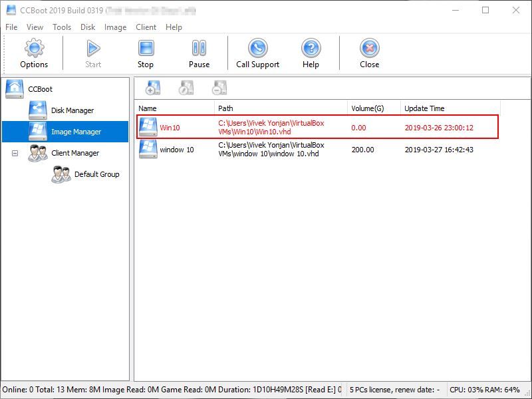Viewport: 532px width, 399px height.
Task: Open the Image menu
Action: (x=115, y=27)
